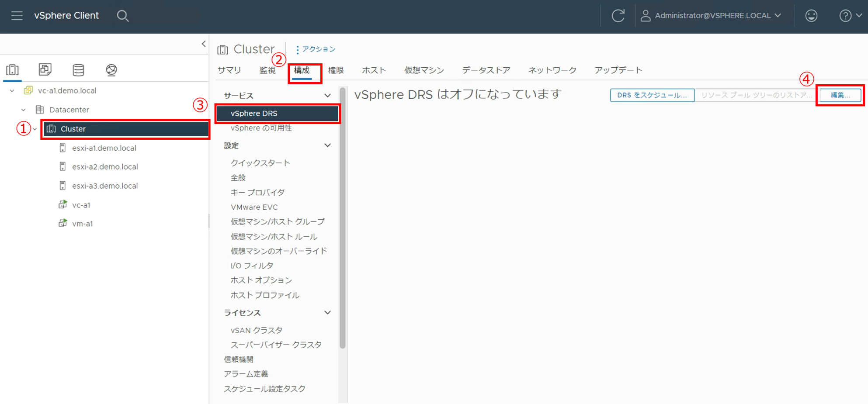The image size is (868, 404).
Task: Click the Cluster icon in page header
Action: (x=223, y=49)
